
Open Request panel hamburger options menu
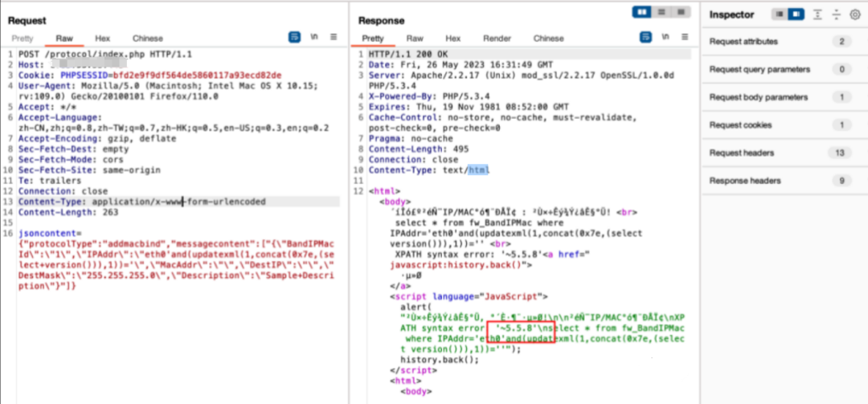click(x=334, y=37)
